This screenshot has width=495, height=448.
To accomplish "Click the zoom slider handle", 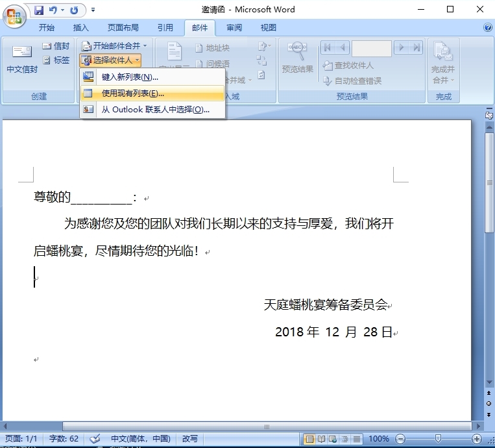I will (x=438, y=438).
